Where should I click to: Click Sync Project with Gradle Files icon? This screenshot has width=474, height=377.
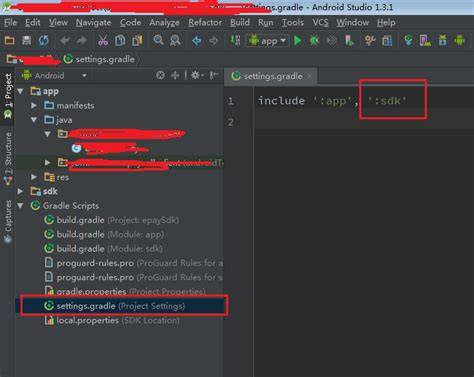(x=408, y=41)
